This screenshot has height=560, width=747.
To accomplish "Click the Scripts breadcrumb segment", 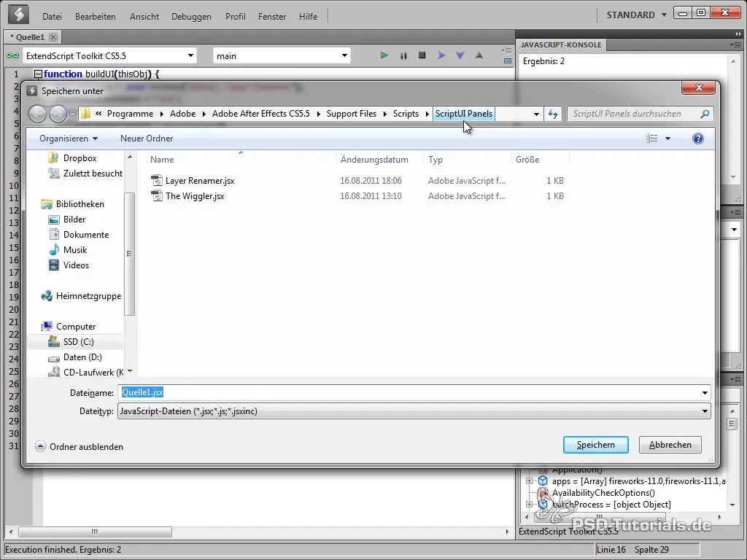I will (406, 114).
